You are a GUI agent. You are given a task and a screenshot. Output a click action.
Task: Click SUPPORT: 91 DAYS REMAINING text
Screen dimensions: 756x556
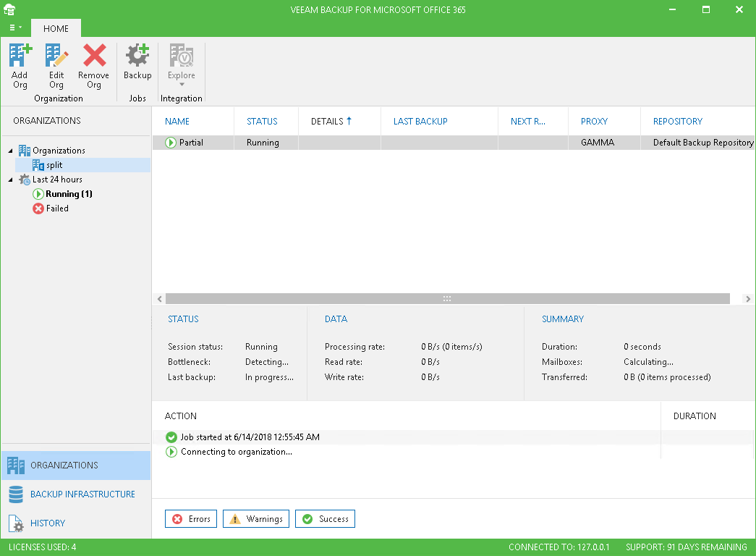coord(686,547)
